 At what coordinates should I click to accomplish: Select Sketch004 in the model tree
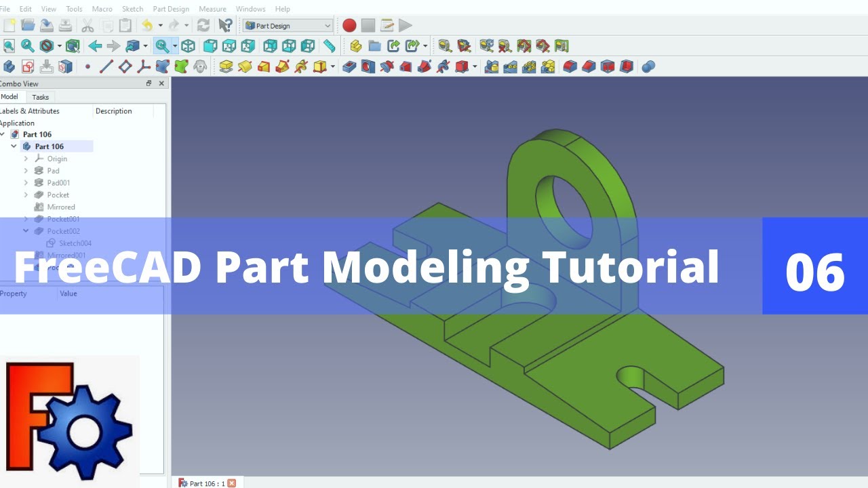click(x=75, y=243)
